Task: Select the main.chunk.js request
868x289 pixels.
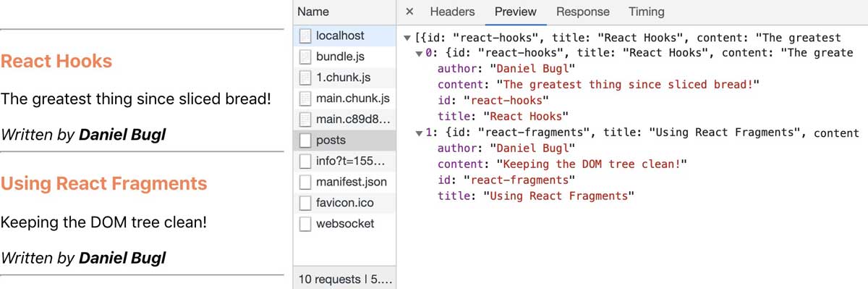Action: [345, 99]
